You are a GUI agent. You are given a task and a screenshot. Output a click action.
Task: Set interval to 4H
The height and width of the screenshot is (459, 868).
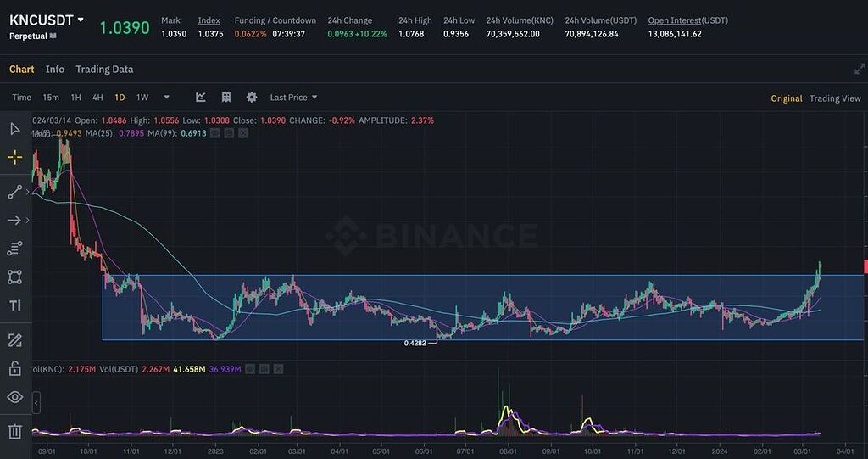pyautogui.click(x=97, y=97)
